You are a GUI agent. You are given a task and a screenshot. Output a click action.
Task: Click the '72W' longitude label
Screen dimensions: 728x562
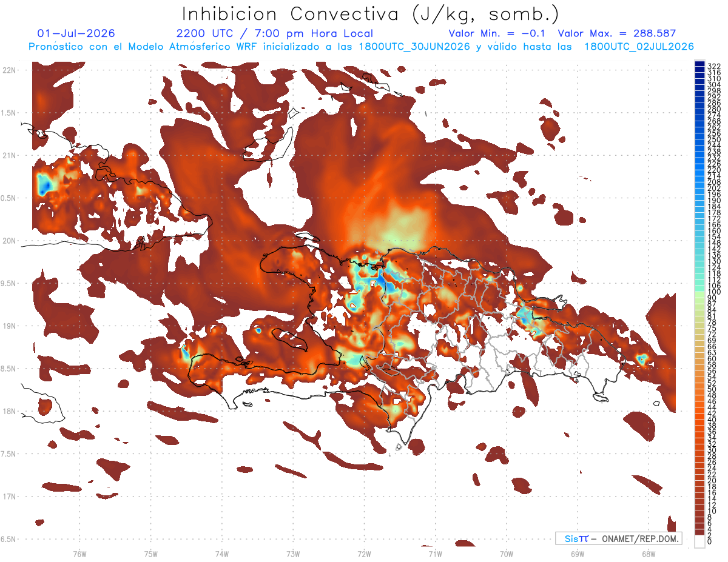pyautogui.click(x=364, y=554)
